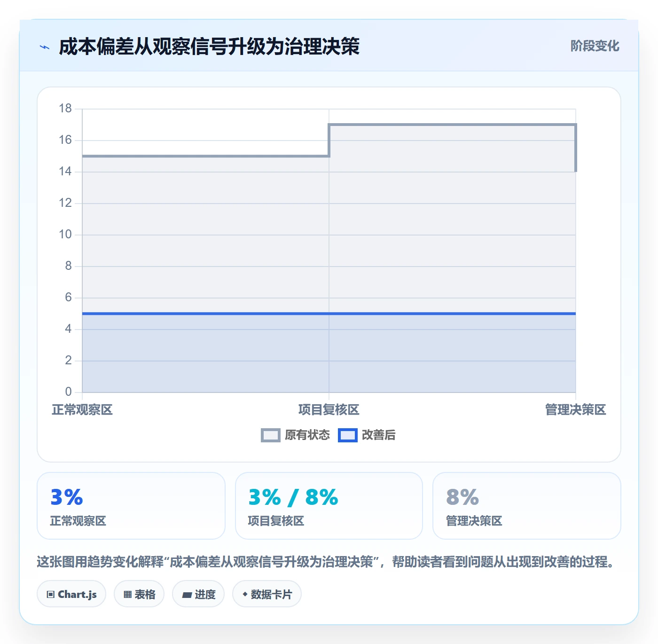This screenshot has width=658, height=644.
Task: Select the 表格 tag
Action: click(x=139, y=594)
